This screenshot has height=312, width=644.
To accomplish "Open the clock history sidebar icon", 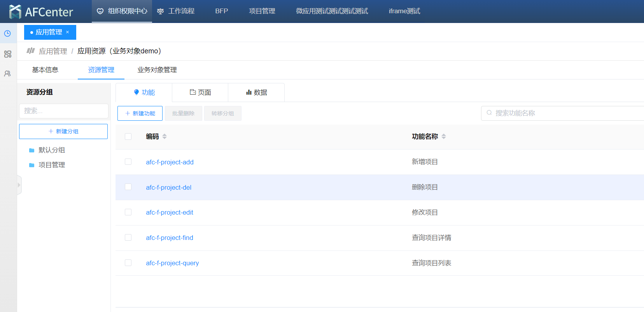I will [x=7, y=33].
